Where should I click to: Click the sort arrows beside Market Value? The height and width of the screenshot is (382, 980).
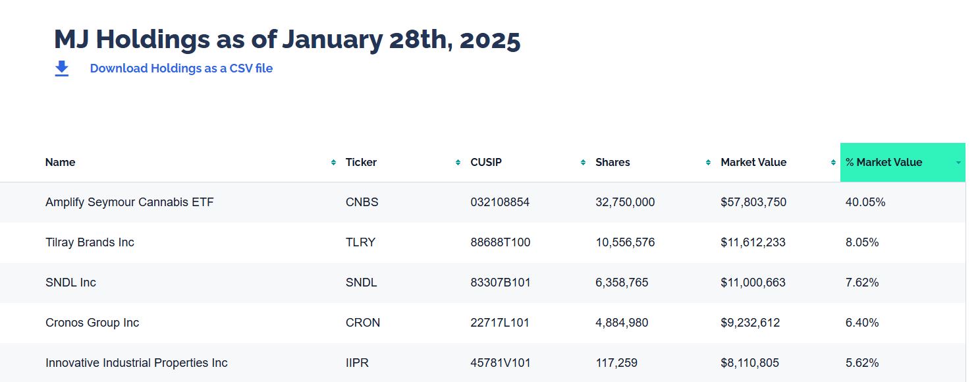pos(833,163)
